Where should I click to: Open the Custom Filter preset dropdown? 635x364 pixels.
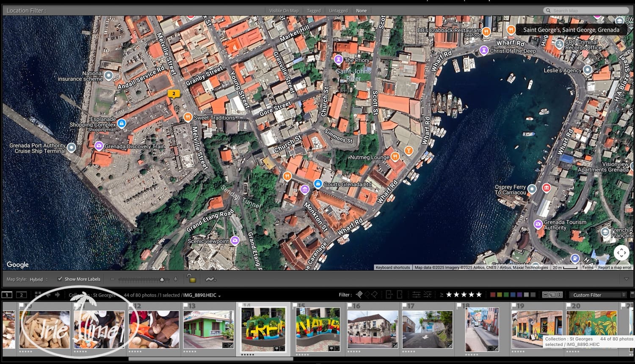(598, 295)
